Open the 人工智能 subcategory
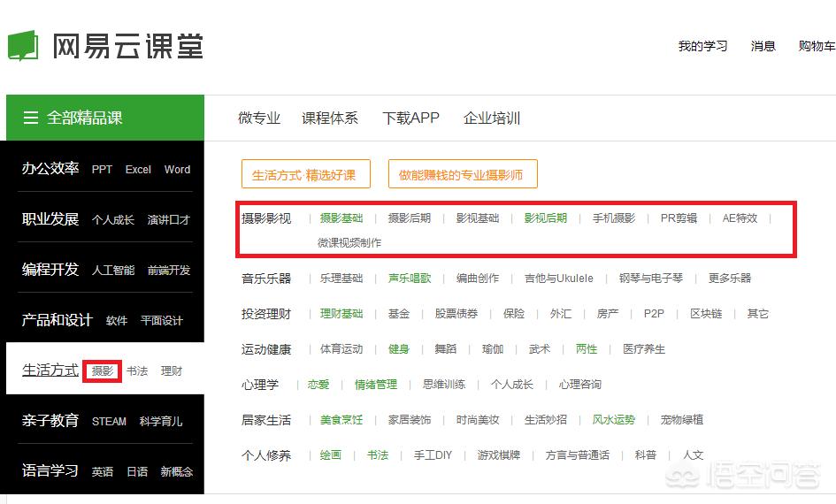 (x=113, y=270)
